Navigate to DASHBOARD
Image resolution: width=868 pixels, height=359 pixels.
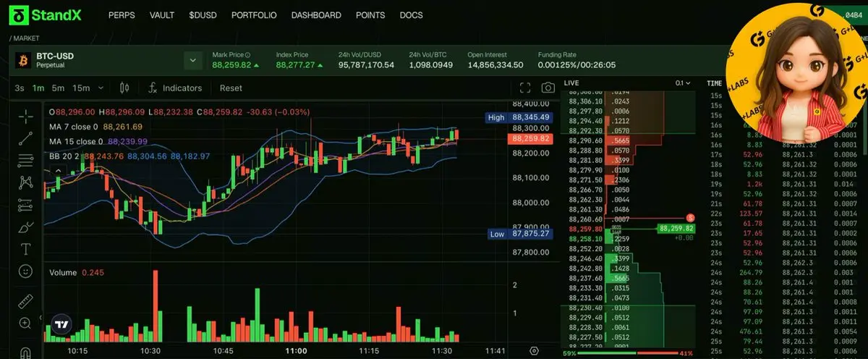click(316, 15)
